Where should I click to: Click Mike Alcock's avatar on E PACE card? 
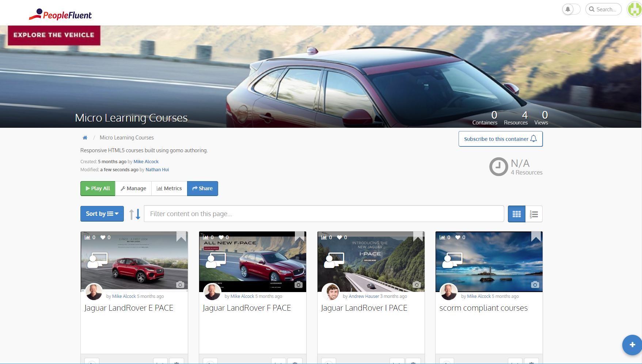point(94,292)
